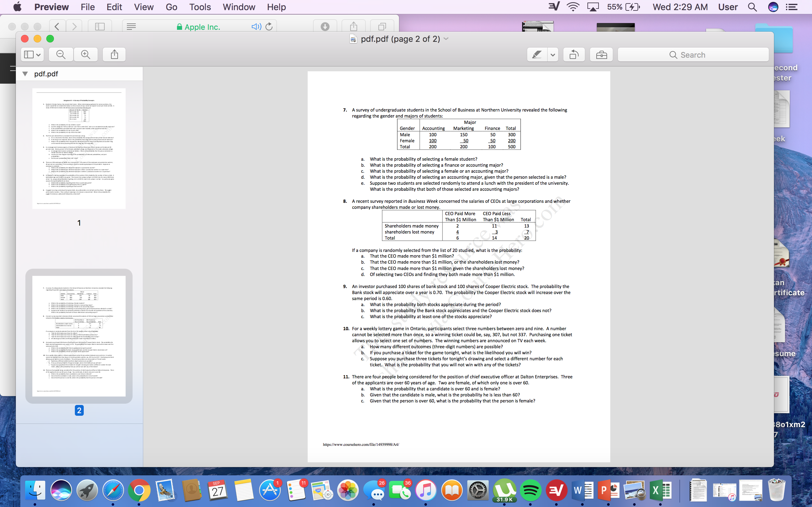Click the coursehero.com link in the PDF
812x507 pixels.
[x=361, y=445]
